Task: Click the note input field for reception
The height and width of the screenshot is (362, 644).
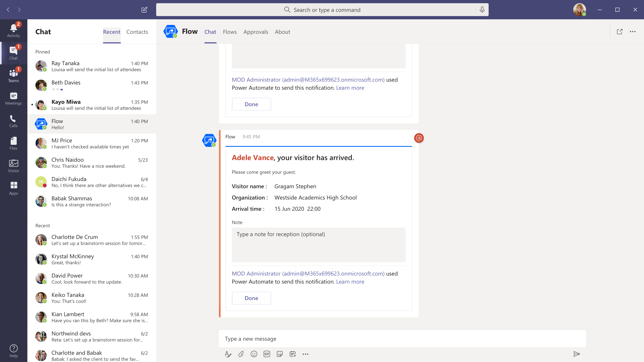Action: click(318, 244)
